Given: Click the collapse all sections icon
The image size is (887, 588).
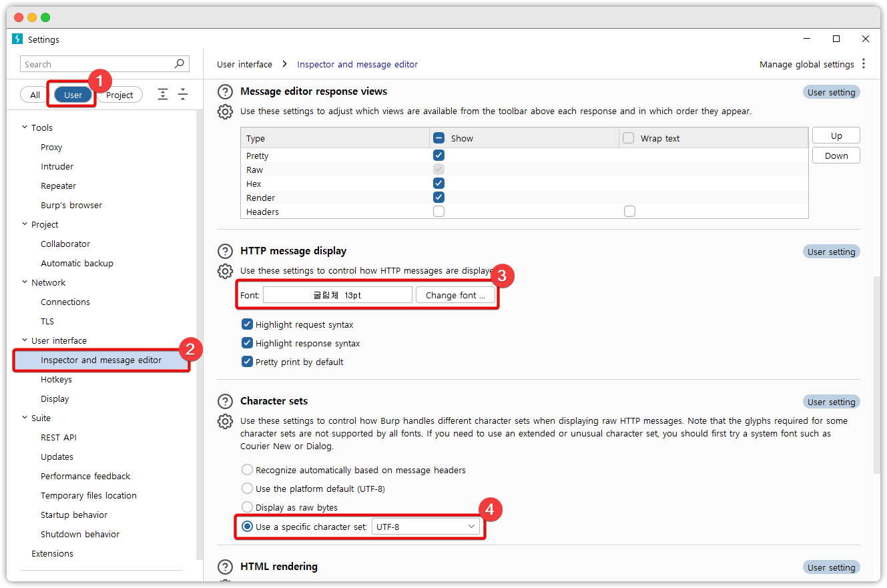Looking at the screenshot, I should coord(183,95).
